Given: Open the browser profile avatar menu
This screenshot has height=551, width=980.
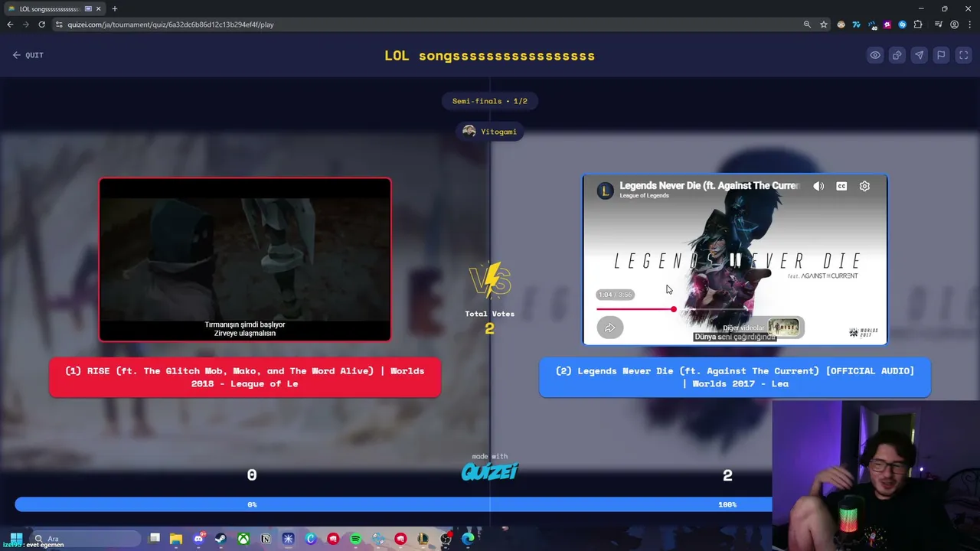Looking at the screenshot, I should pos(954,24).
